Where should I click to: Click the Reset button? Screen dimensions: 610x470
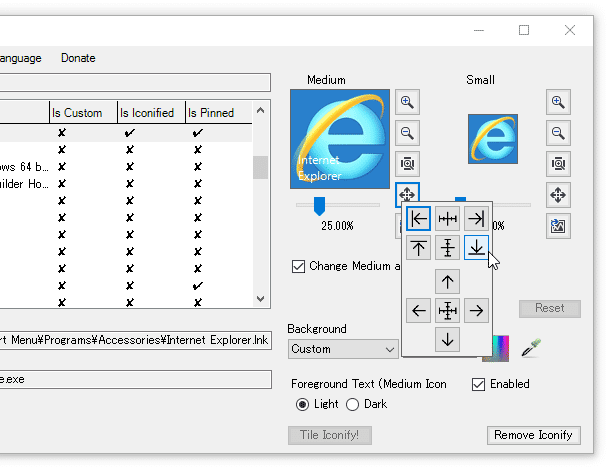click(550, 308)
